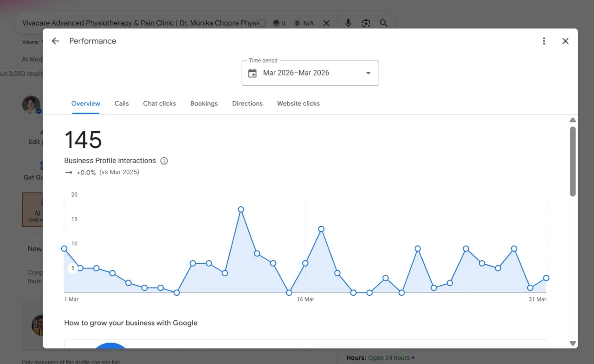Close the Performance dialog

565,41
